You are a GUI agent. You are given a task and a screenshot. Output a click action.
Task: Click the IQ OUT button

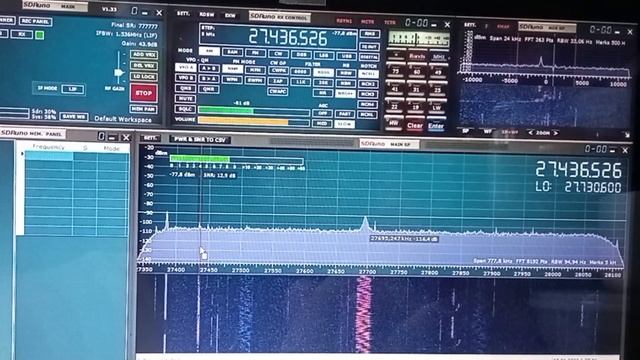point(369,47)
